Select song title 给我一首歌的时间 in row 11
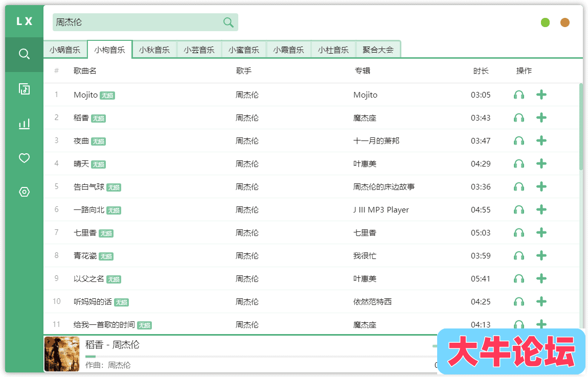Viewport: 588px width, 377px height. (x=104, y=324)
